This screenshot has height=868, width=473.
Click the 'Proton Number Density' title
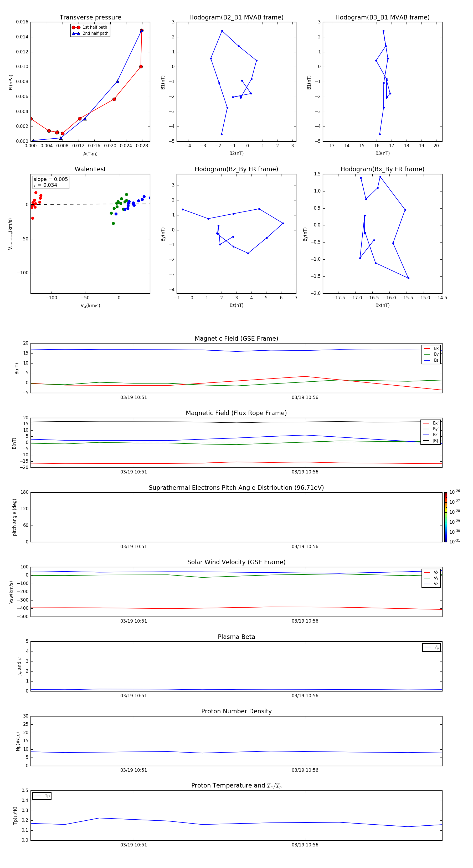(236, 711)
